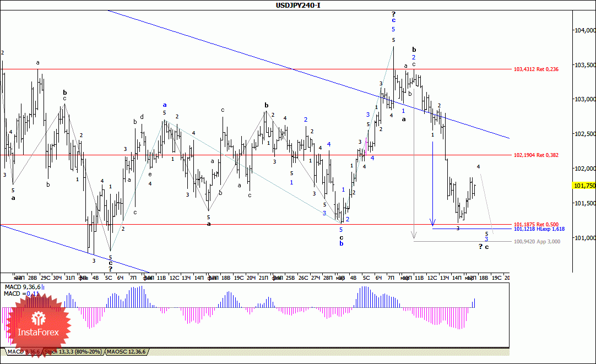The image size is (596, 364).
Task: Click the 28В date on the time axis
Action: tap(32, 278)
